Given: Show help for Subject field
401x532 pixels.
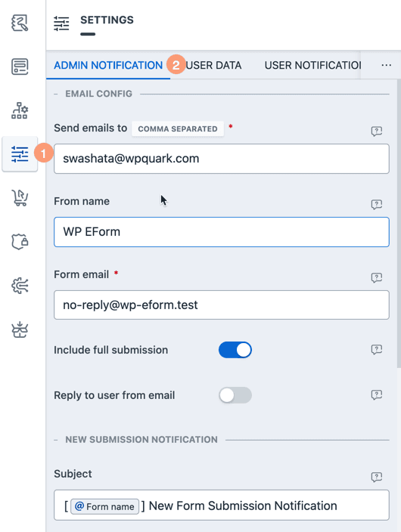Looking at the screenshot, I should [x=377, y=477].
